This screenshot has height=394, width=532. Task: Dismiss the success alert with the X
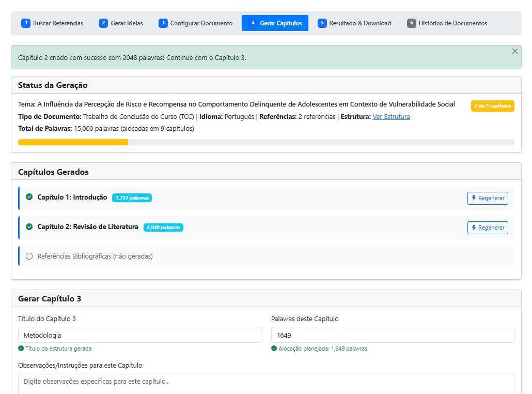click(x=514, y=51)
